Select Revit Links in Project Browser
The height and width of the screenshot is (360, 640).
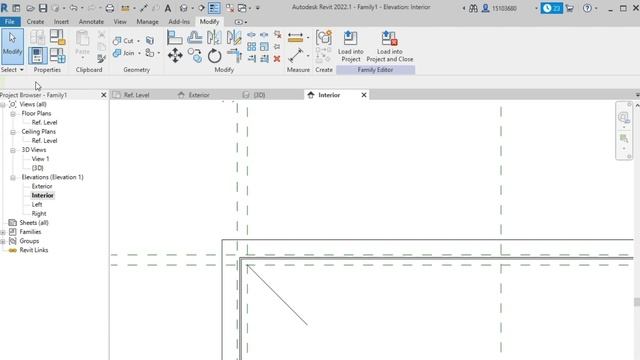[33, 250]
